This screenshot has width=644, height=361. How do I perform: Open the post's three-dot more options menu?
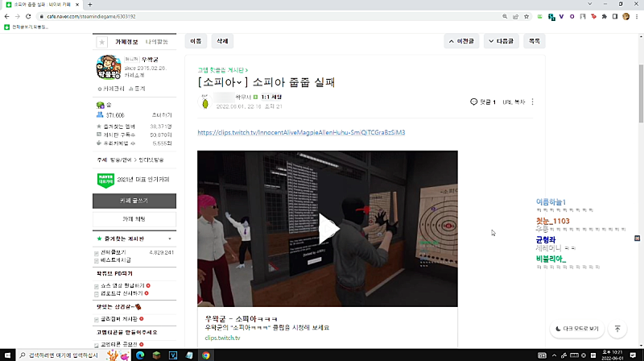coord(532,102)
